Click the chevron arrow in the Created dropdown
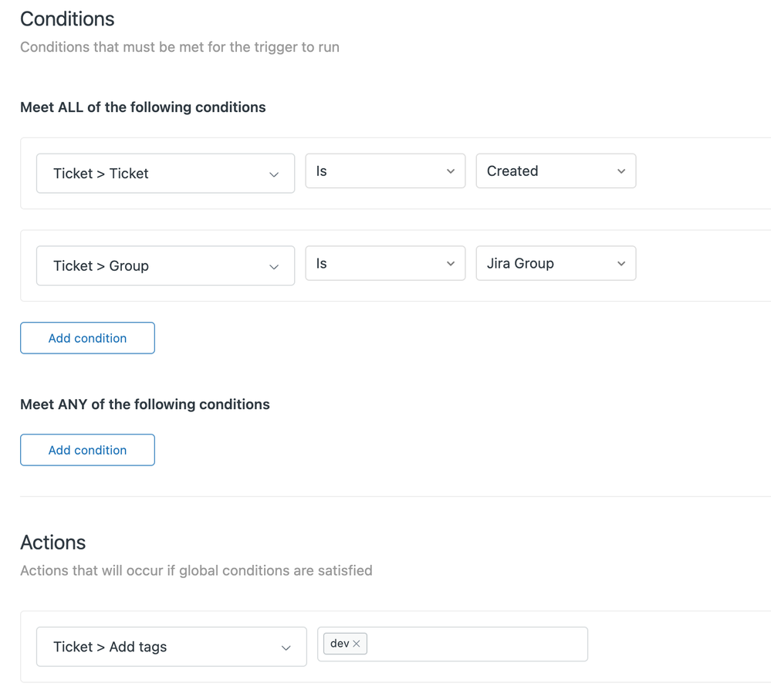This screenshot has width=771, height=700. coord(621,171)
